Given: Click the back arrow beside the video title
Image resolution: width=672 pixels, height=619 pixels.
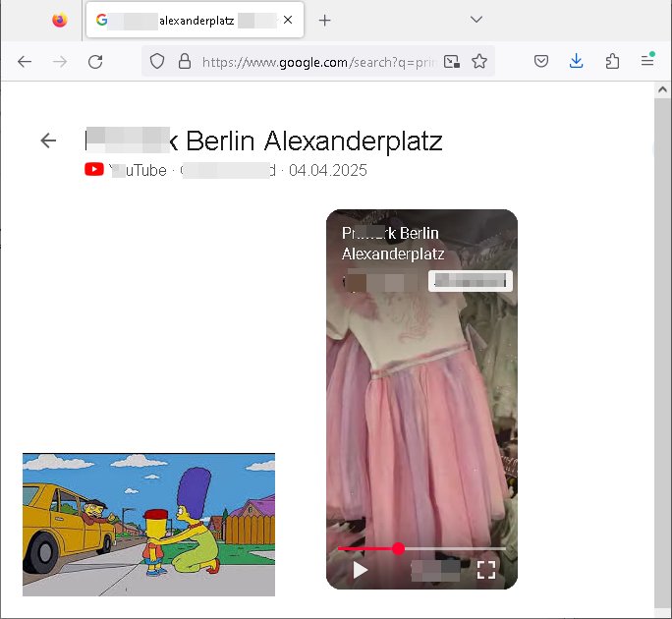Looking at the screenshot, I should pos(48,141).
